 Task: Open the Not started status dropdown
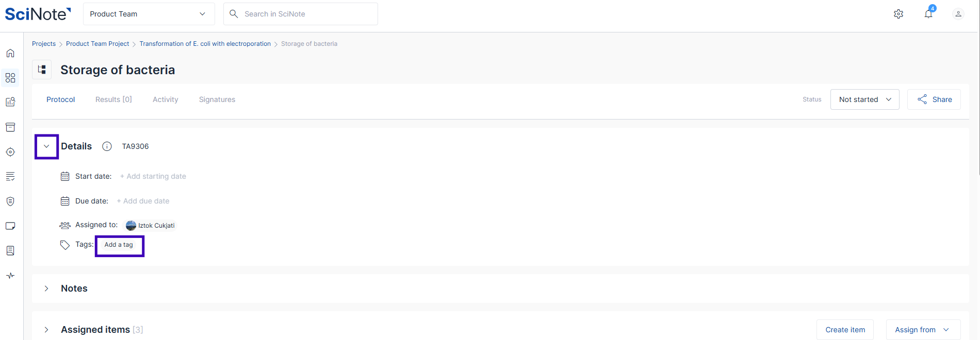(864, 99)
